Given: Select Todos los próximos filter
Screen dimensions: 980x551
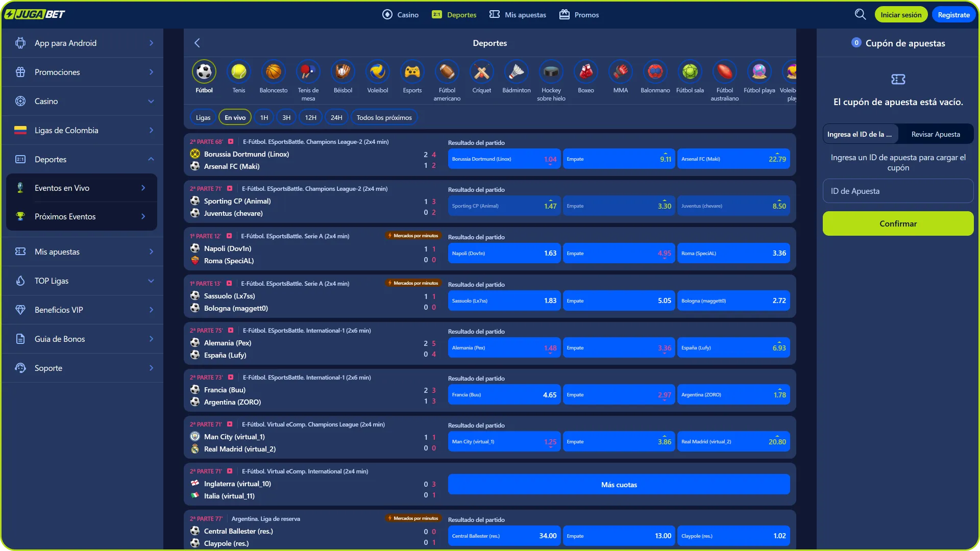Looking at the screenshot, I should [384, 117].
